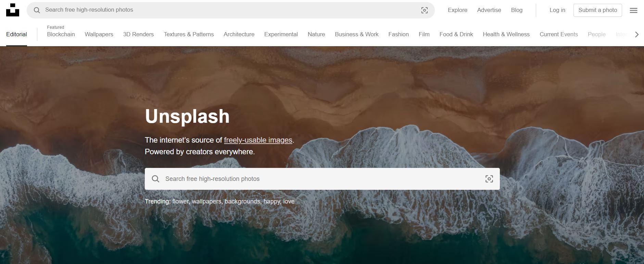Click the magnifier icon in hero search box
Image resolution: width=644 pixels, height=264 pixels.
pos(155,179)
